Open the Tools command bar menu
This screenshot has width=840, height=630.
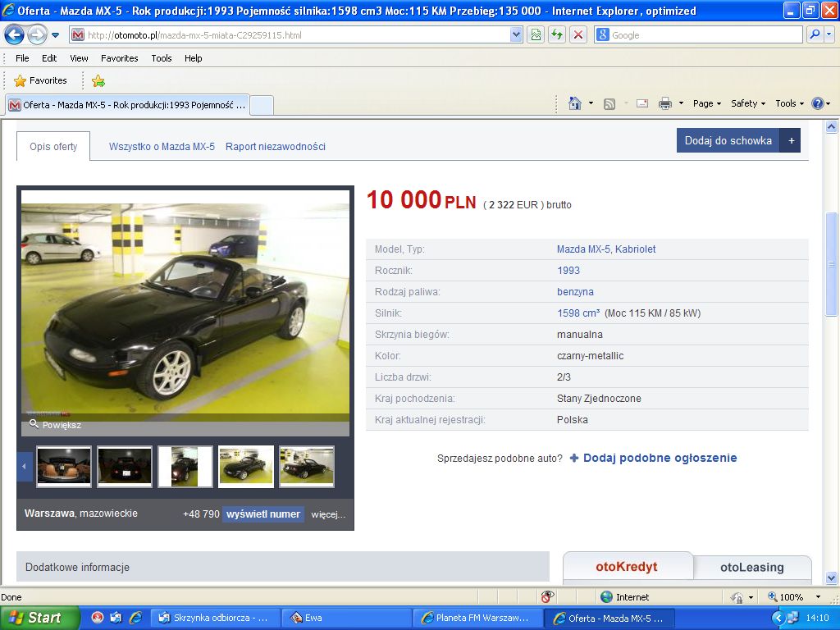(x=789, y=103)
